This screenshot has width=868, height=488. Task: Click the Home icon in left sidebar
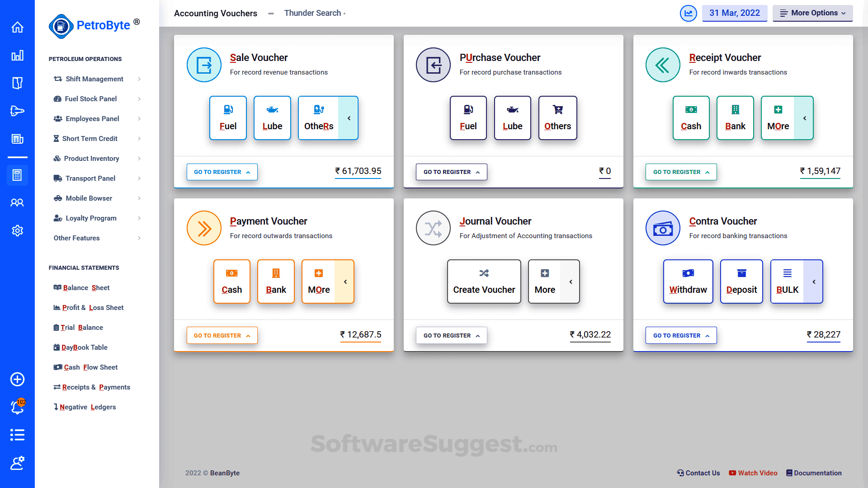(17, 28)
